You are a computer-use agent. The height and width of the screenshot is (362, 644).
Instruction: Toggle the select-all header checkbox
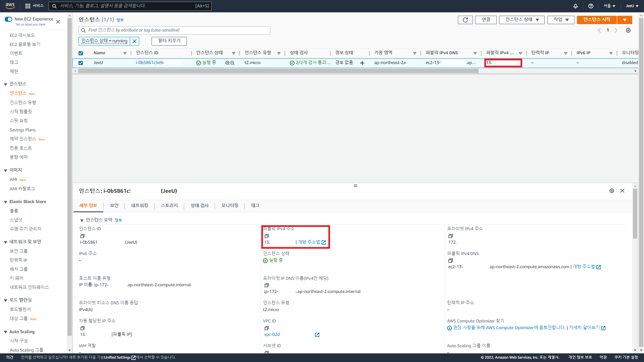[80, 53]
